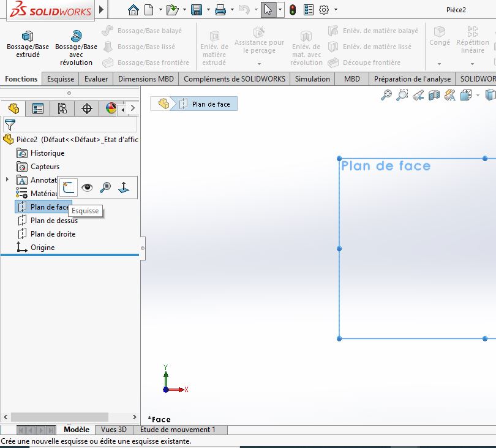496x448 pixels.
Task: Create a new document with New icon
Action: pyautogui.click(x=149, y=10)
